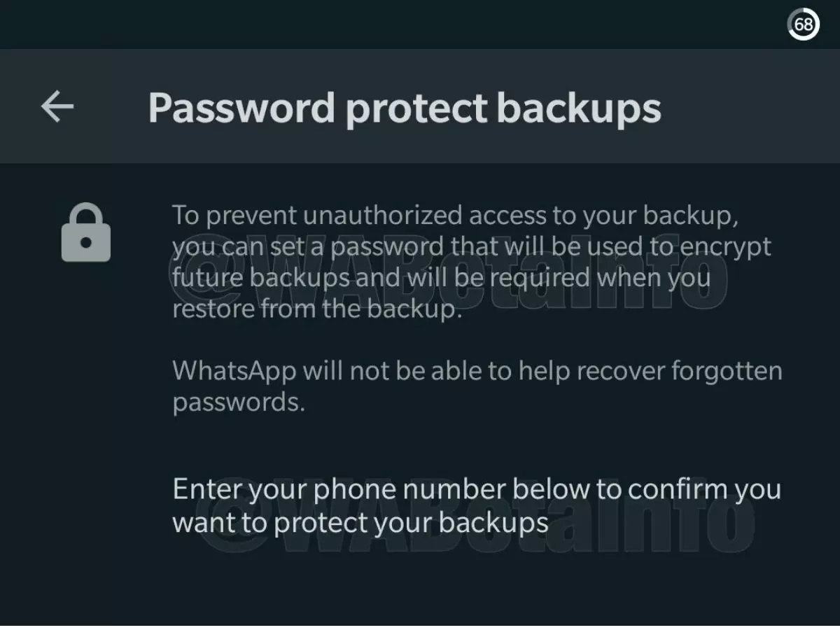Click the lock symbol's keyhole dot
The height and width of the screenshot is (630, 840).
(x=86, y=244)
